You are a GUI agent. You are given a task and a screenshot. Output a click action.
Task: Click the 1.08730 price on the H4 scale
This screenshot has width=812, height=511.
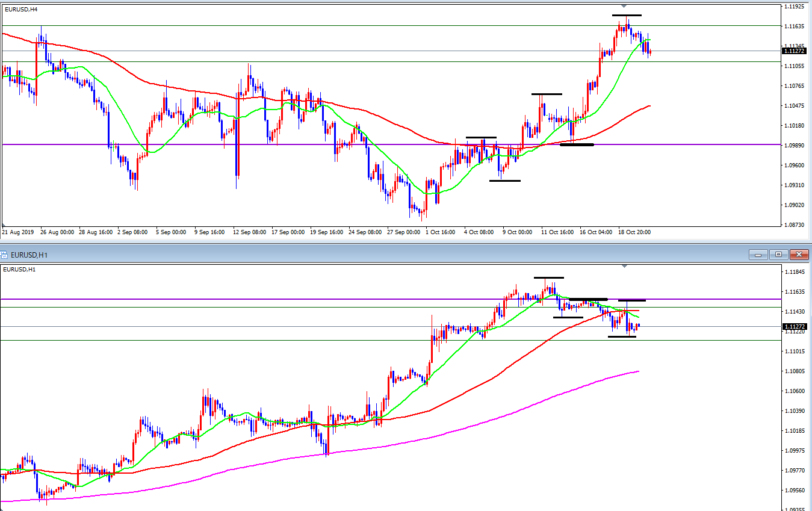click(795, 225)
